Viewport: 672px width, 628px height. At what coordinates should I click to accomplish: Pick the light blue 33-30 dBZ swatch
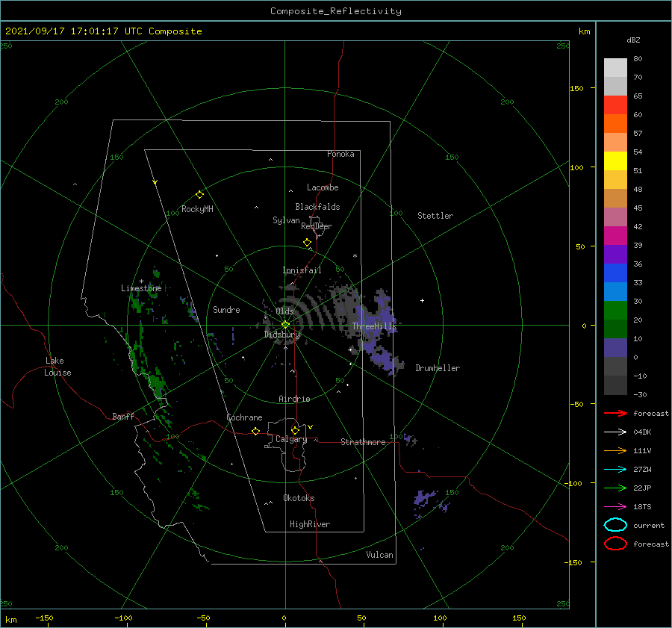615,291
